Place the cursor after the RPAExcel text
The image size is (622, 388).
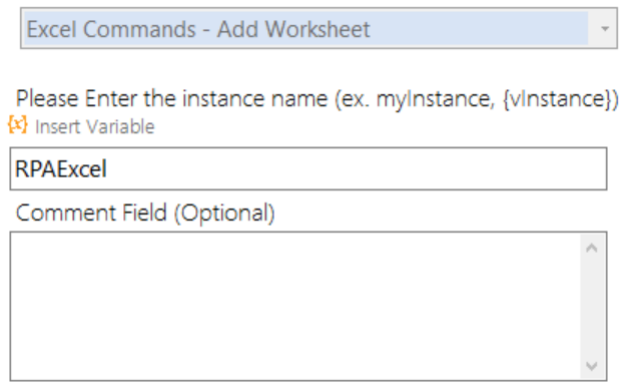[108, 169]
